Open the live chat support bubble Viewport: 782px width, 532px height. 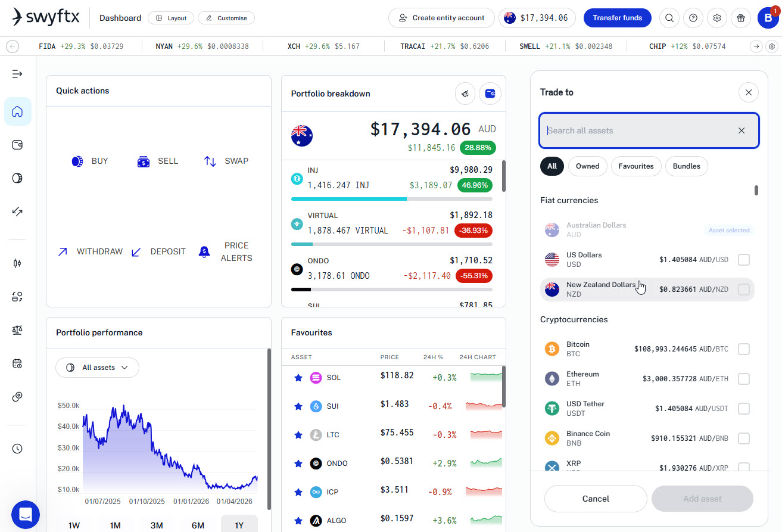click(x=26, y=515)
